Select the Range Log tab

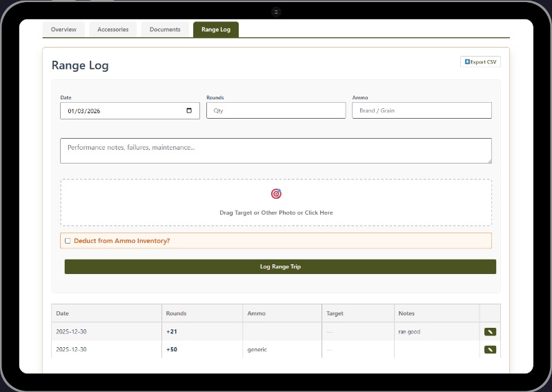pos(215,30)
